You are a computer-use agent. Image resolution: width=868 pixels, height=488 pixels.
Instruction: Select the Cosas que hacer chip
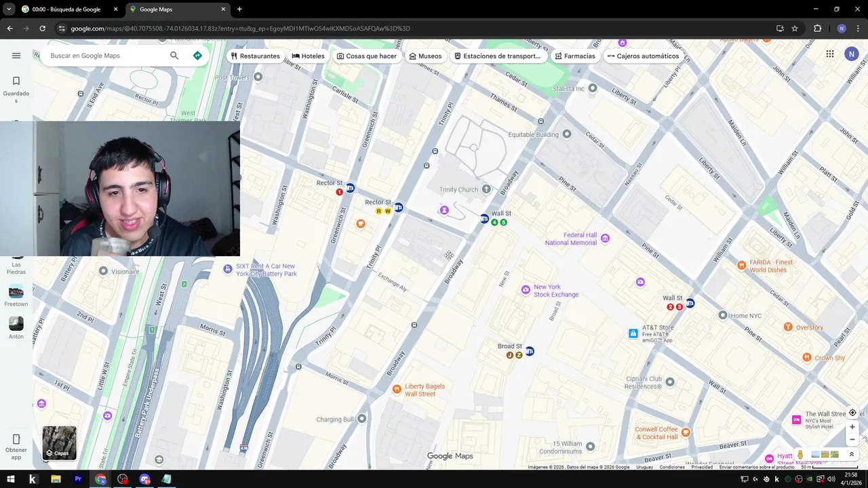click(x=367, y=56)
